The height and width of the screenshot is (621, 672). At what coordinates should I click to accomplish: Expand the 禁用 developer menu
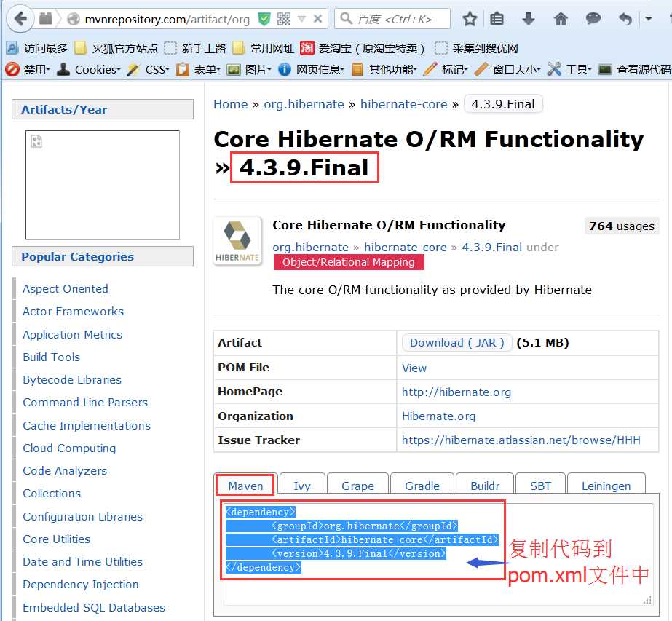click(x=28, y=69)
